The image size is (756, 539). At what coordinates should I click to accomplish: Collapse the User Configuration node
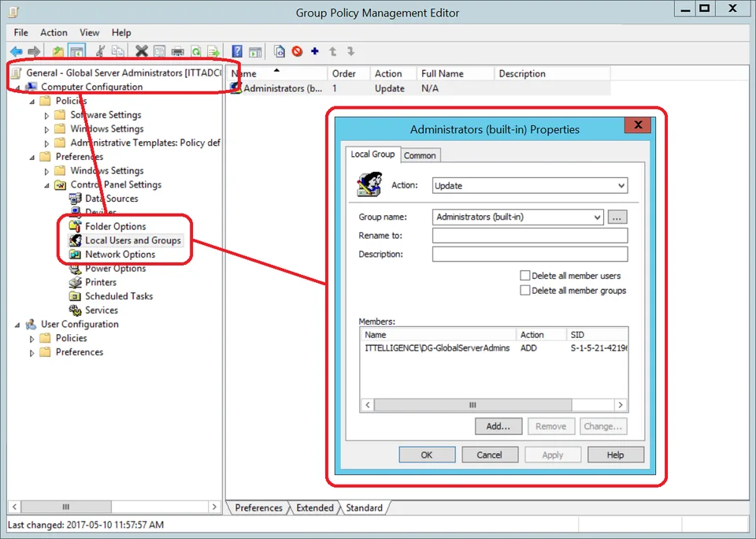(17, 325)
